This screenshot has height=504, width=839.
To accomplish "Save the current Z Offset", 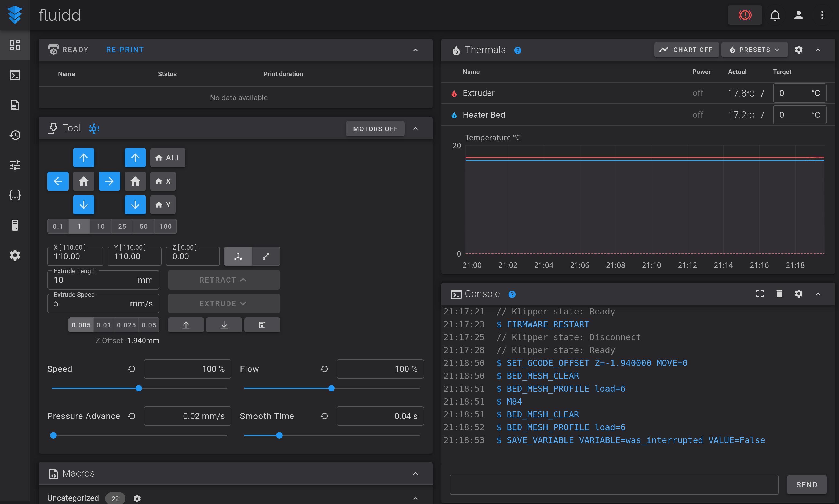I will [262, 325].
